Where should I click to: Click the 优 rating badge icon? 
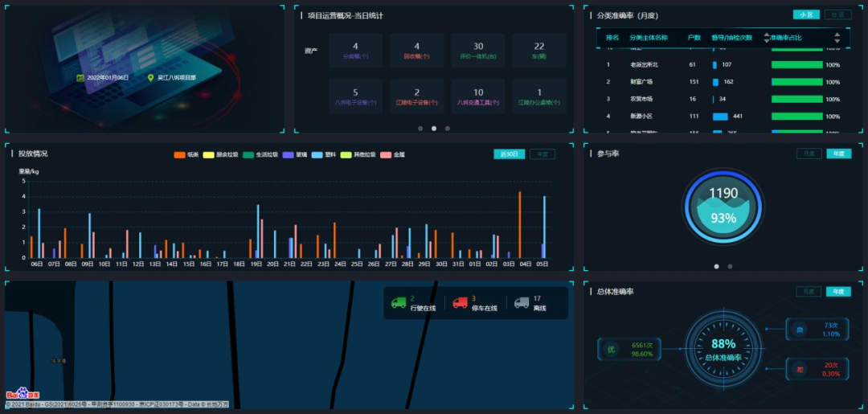point(611,349)
